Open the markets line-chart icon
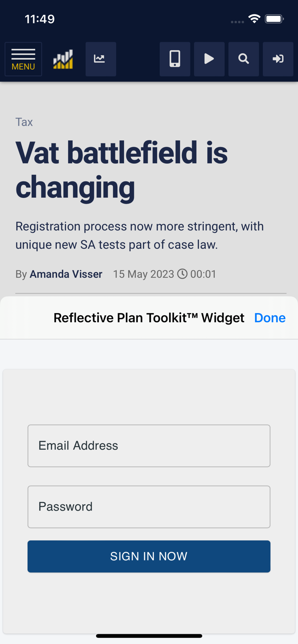The image size is (298, 644). pyautogui.click(x=101, y=59)
